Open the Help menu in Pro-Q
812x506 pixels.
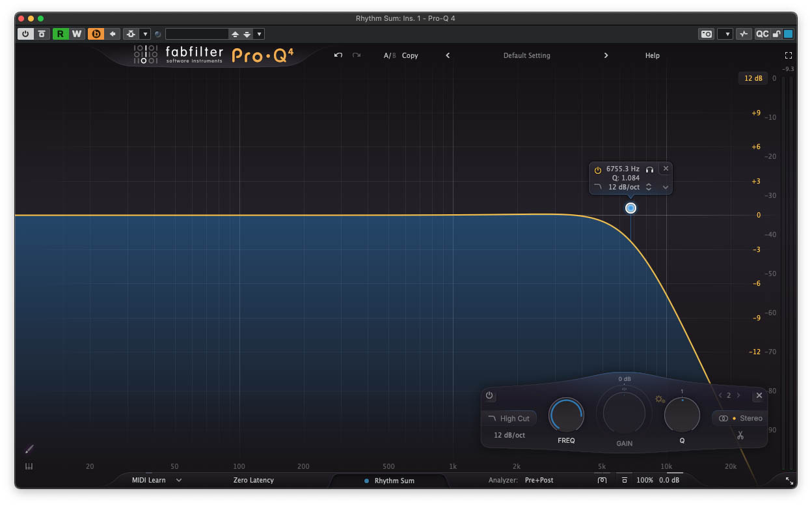pos(652,55)
